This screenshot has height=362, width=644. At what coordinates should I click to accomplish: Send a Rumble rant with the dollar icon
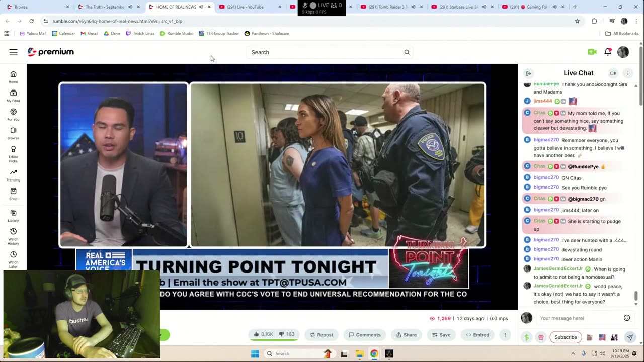pyautogui.click(x=526, y=337)
